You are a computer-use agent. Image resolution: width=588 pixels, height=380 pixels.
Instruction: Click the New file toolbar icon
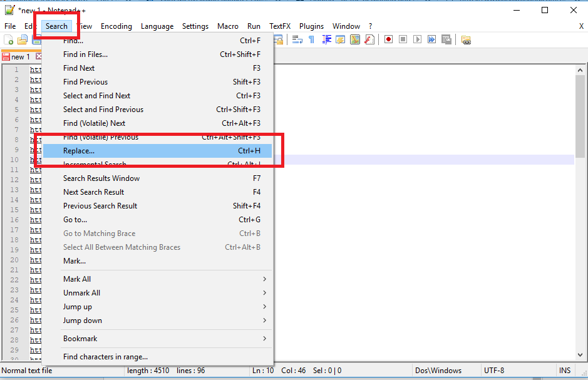pyautogui.click(x=8, y=39)
